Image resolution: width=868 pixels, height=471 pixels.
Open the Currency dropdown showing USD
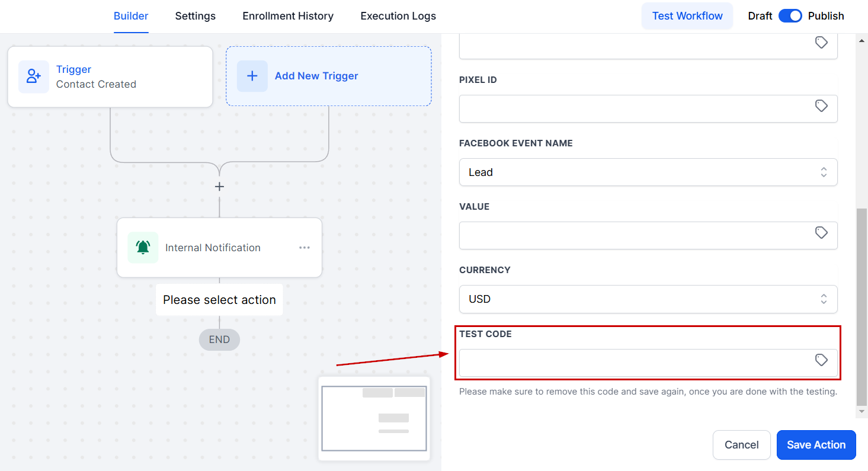[x=648, y=299]
